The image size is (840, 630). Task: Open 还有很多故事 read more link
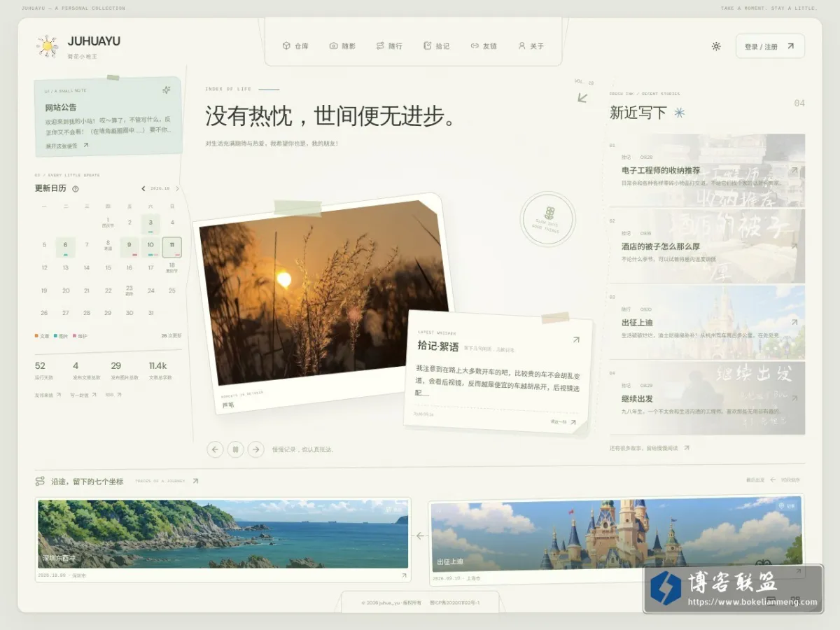(x=649, y=447)
